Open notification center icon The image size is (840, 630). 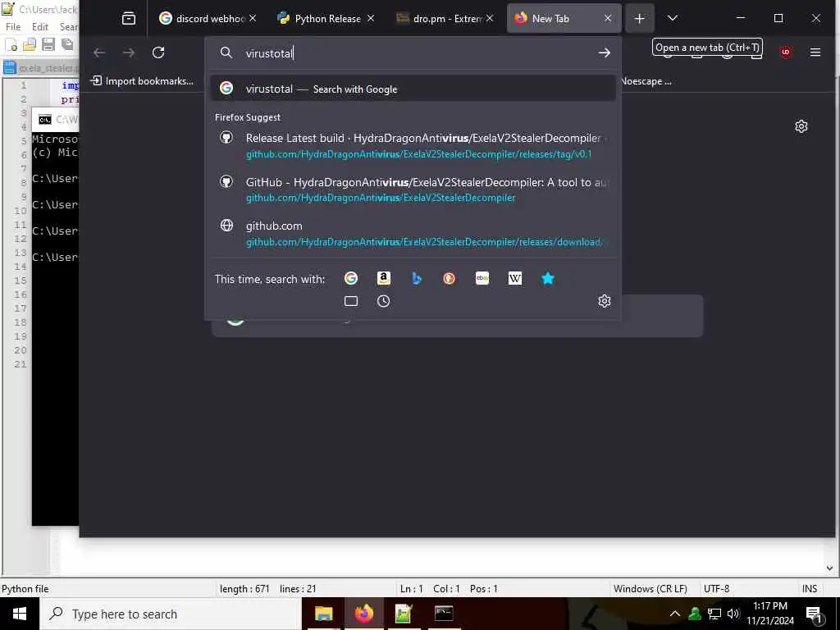pyautogui.click(x=814, y=614)
